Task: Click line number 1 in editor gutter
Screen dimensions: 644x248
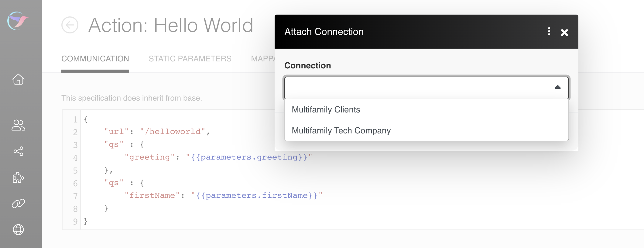Action: (x=75, y=119)
